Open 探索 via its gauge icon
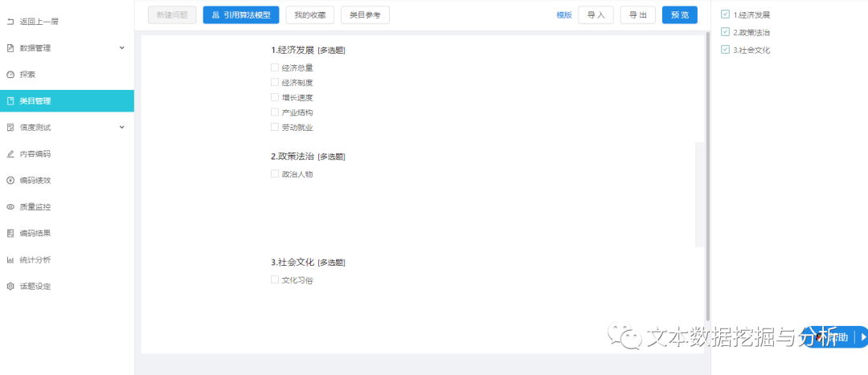 click(x=10, y=75)
